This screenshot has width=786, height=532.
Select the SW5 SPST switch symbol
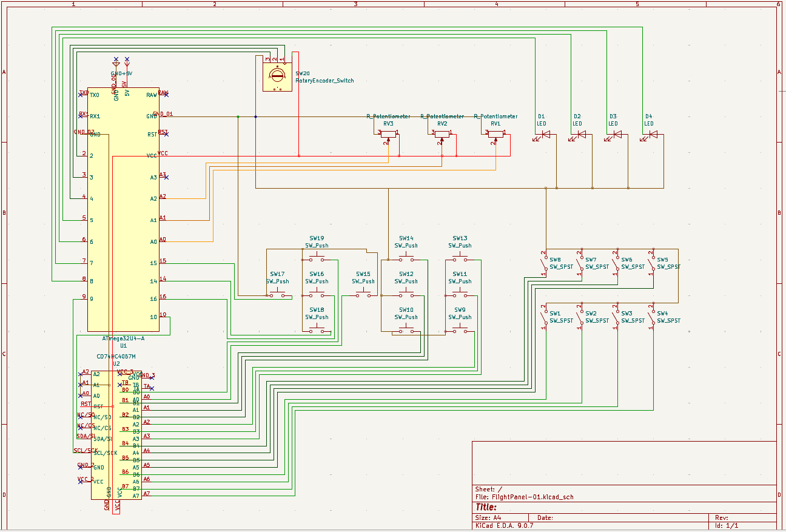coord(651,264)
